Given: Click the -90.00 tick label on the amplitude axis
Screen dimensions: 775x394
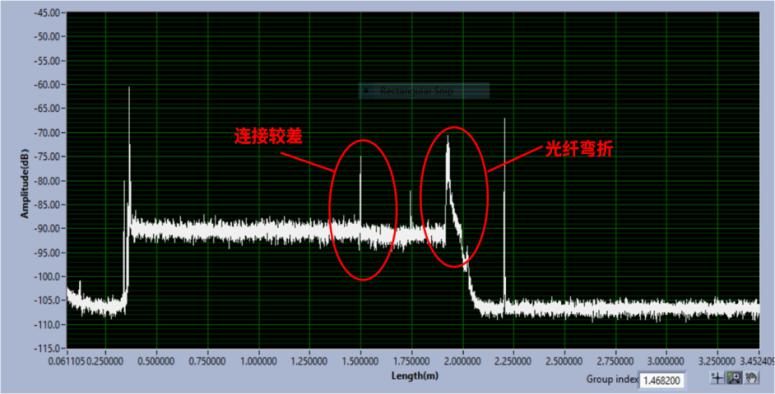Looking at the screenshot, I should point(48,228).
